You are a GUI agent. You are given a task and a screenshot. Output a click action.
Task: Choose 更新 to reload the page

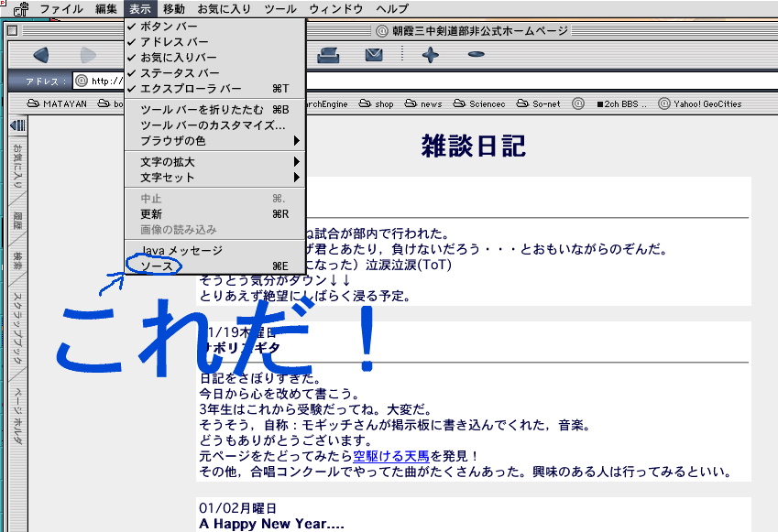(151, 214)
